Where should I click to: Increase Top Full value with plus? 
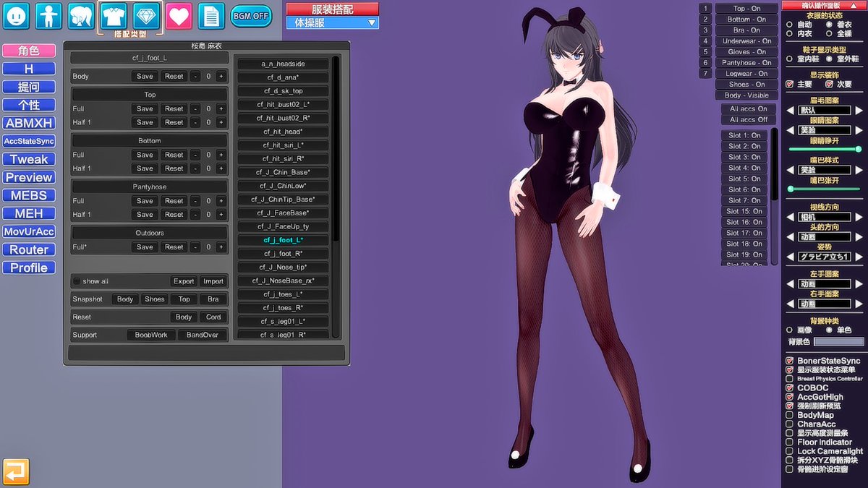[x=221, y=108]
